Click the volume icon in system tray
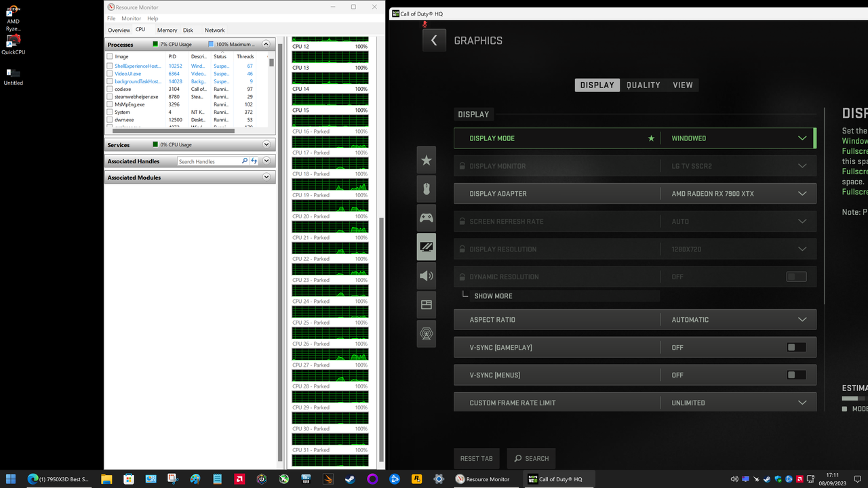The width and height of the screenshot is (868, 488). pos(735,479)
